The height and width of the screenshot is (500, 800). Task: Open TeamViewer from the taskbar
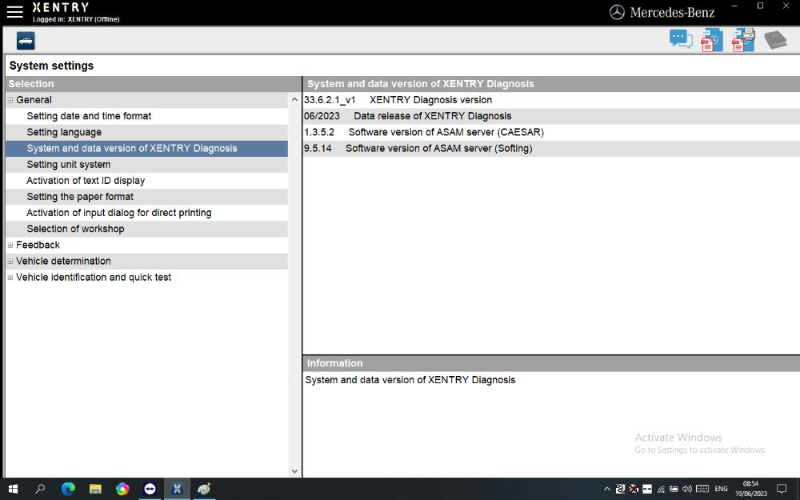pyautogui.click(x=150, y=489)
